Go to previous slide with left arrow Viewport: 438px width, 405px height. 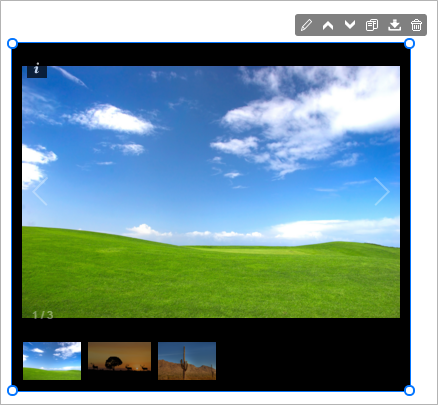coord(40,191)
